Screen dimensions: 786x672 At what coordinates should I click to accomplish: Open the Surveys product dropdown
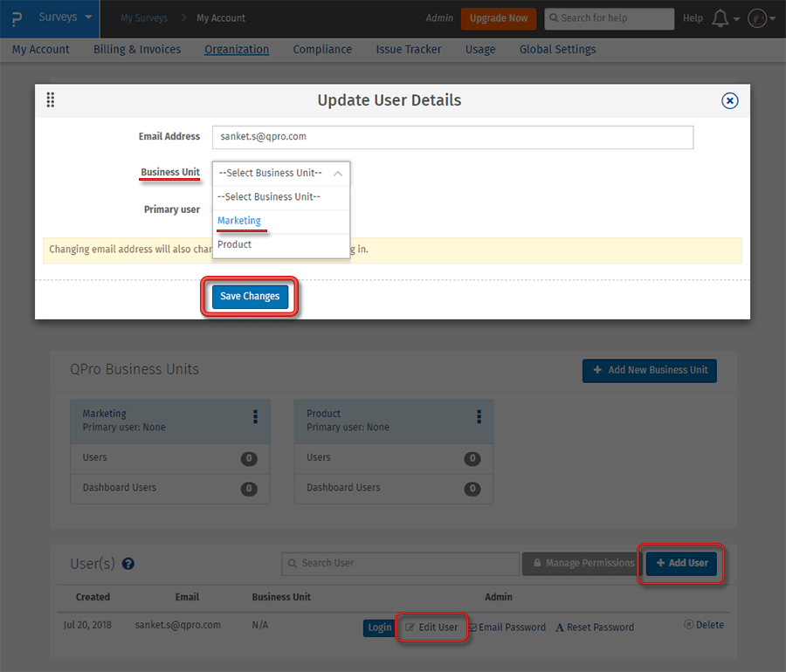point(65,17)
